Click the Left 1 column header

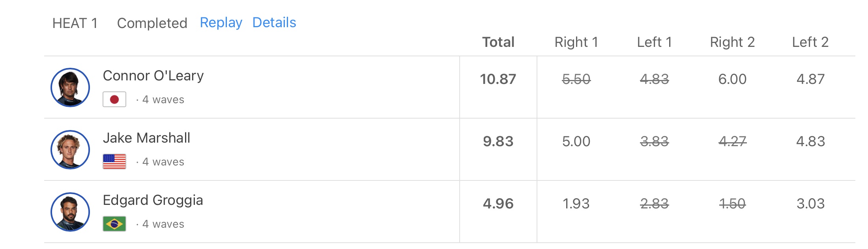click(x=654, y=42)
